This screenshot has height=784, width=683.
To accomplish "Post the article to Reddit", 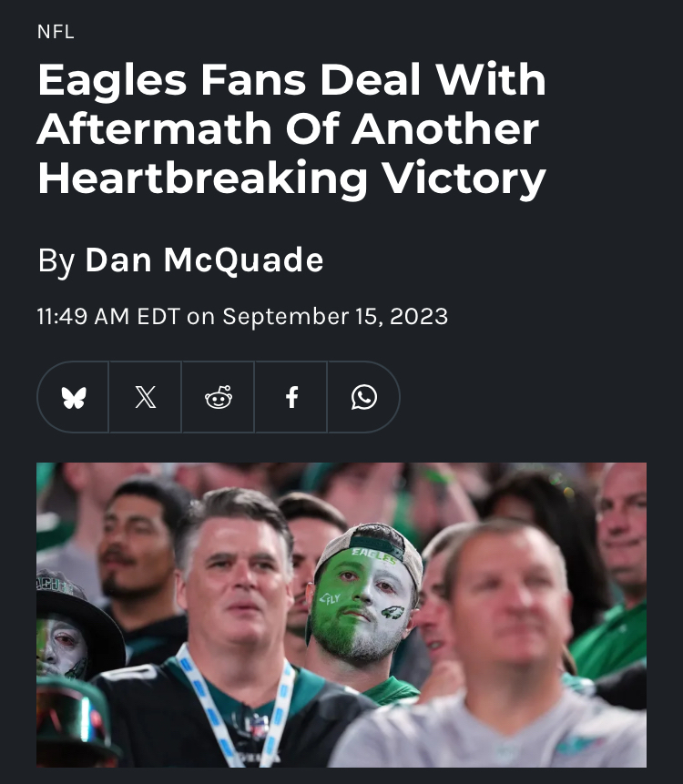I will [219, 397].
